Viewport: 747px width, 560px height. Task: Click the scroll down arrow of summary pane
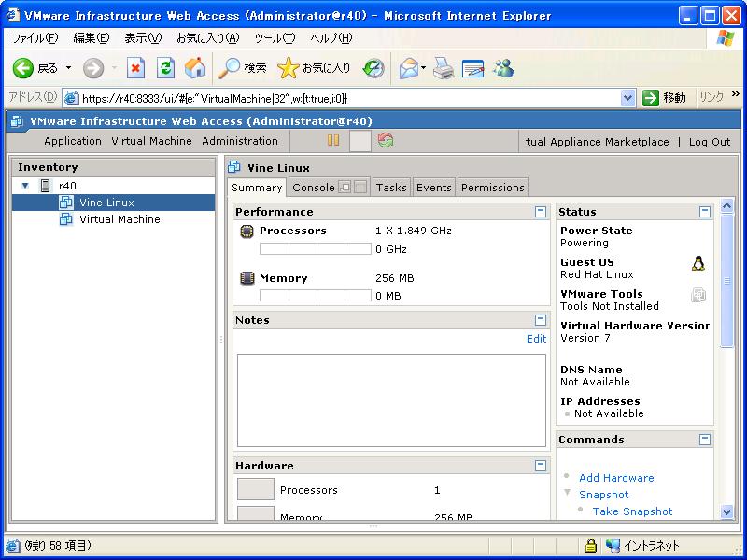point(726,512)
